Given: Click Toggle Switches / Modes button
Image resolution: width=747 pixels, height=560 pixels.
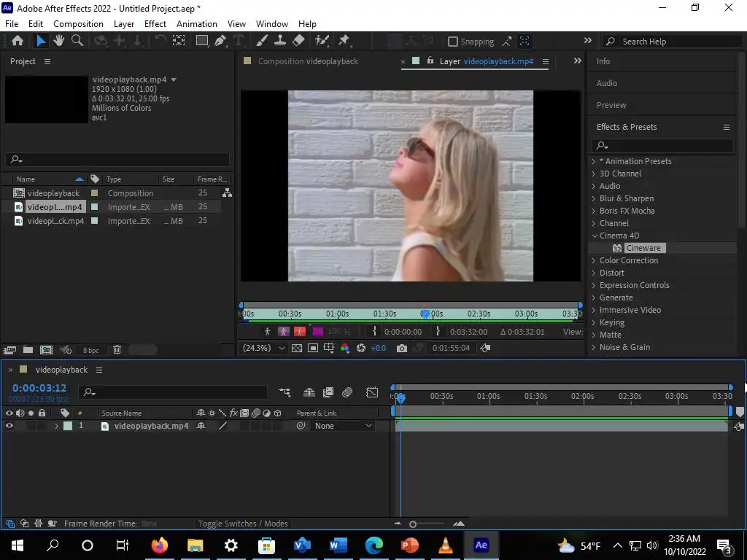Looking at the screenshot, I should pos(243,524).
